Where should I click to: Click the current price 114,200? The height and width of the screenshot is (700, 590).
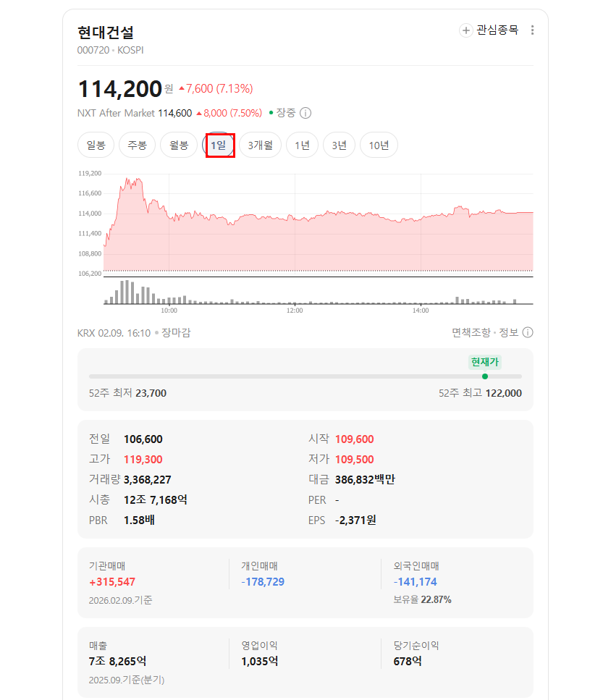pos(119,89)
